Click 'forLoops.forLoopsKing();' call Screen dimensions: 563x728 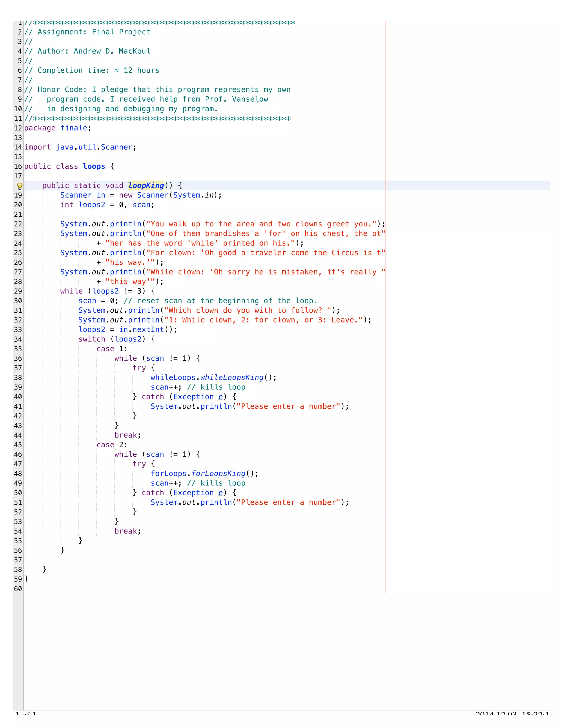click(x=205, y=474)
